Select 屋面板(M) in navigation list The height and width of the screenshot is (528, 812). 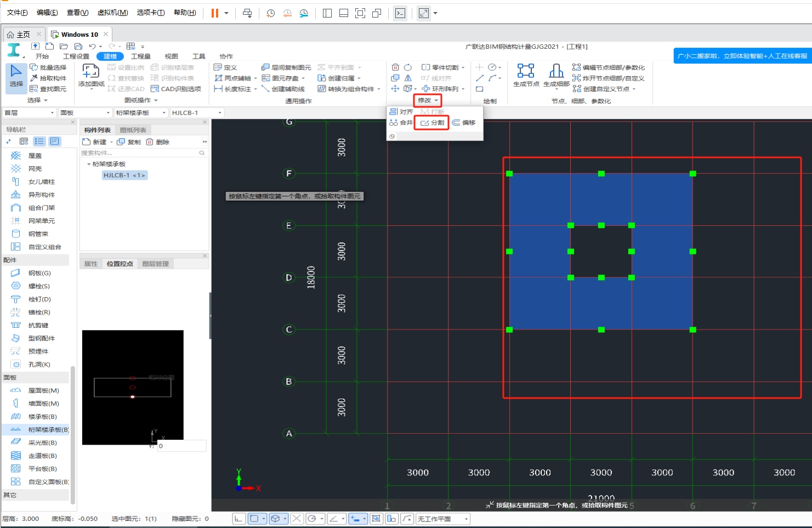(x=36, y=390)
